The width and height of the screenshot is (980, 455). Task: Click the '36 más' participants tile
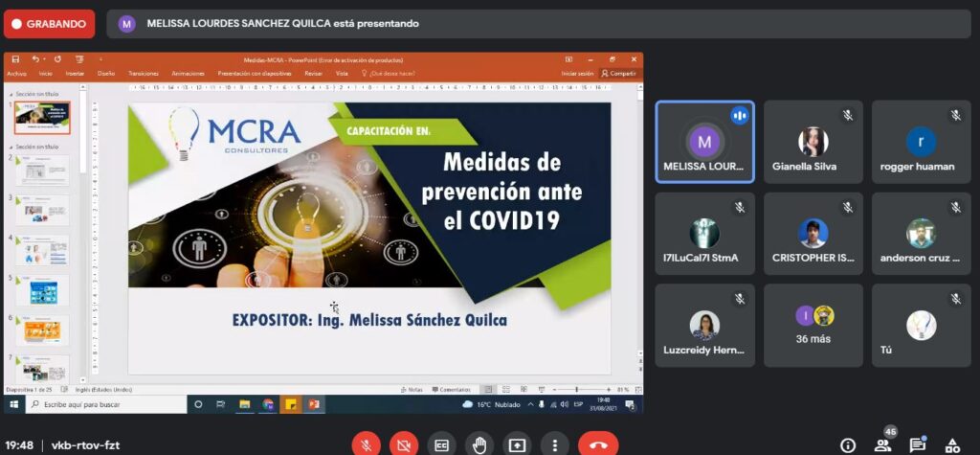[813, 325]
